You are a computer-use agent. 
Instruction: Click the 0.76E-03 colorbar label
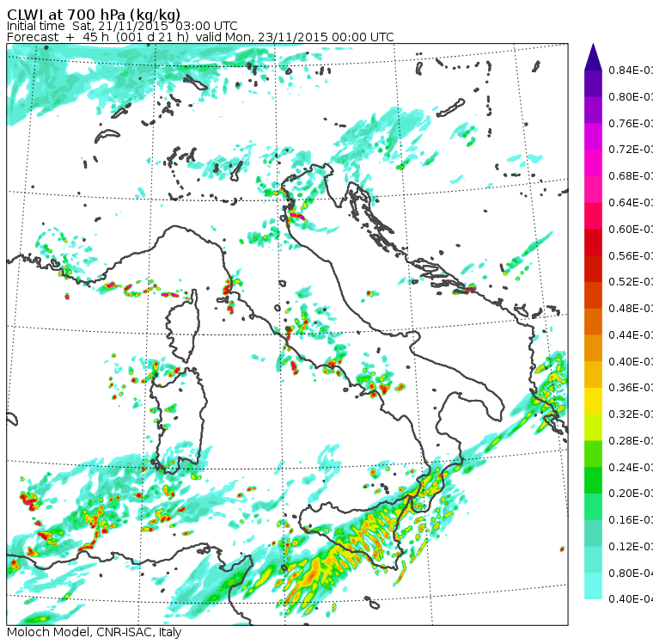(x=631, y=123)
